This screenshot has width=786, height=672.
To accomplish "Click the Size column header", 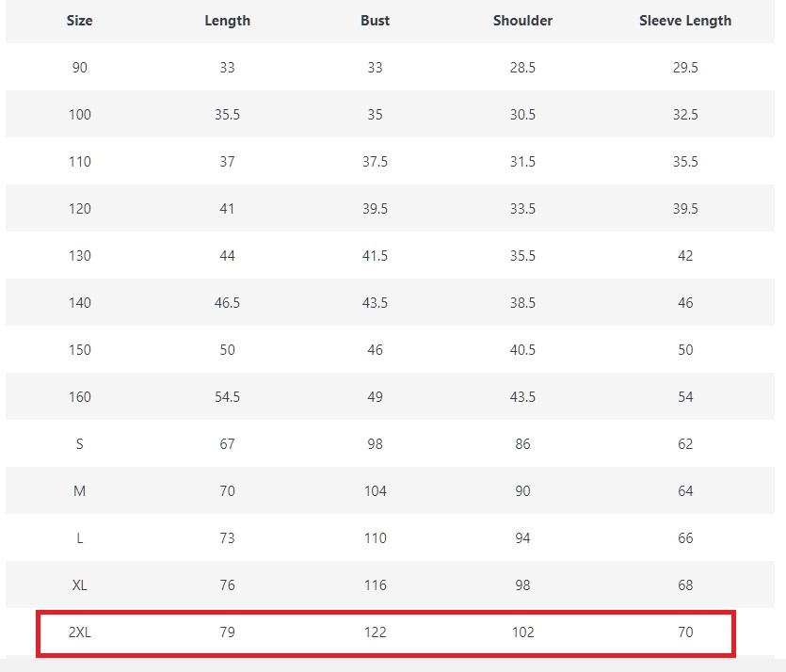I will tap(80, 21).
